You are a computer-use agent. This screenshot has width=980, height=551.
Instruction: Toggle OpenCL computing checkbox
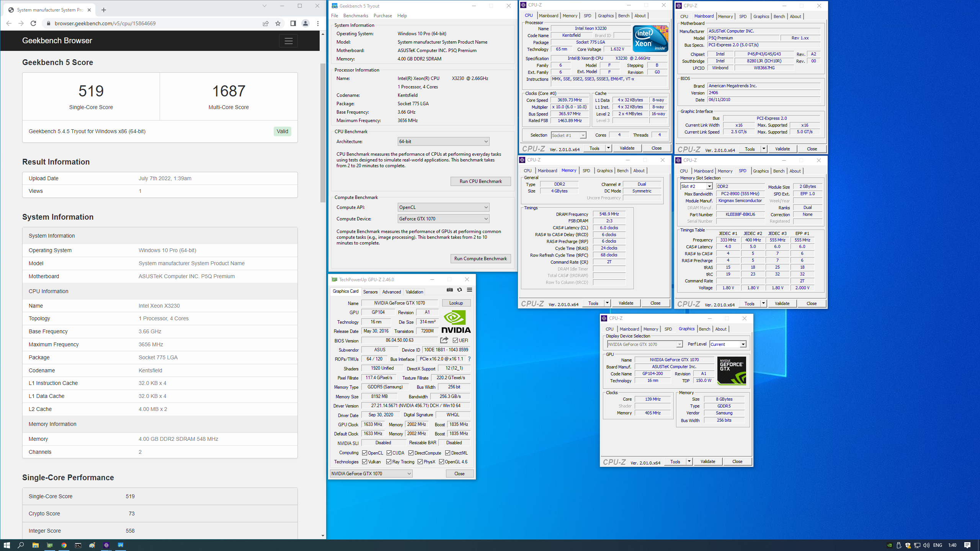(364, 453)
